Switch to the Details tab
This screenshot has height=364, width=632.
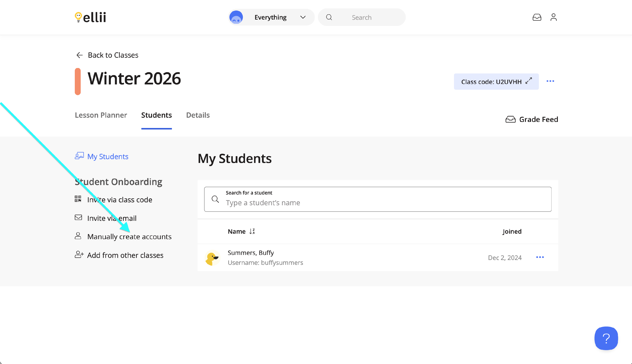click(x=198, y=115)
